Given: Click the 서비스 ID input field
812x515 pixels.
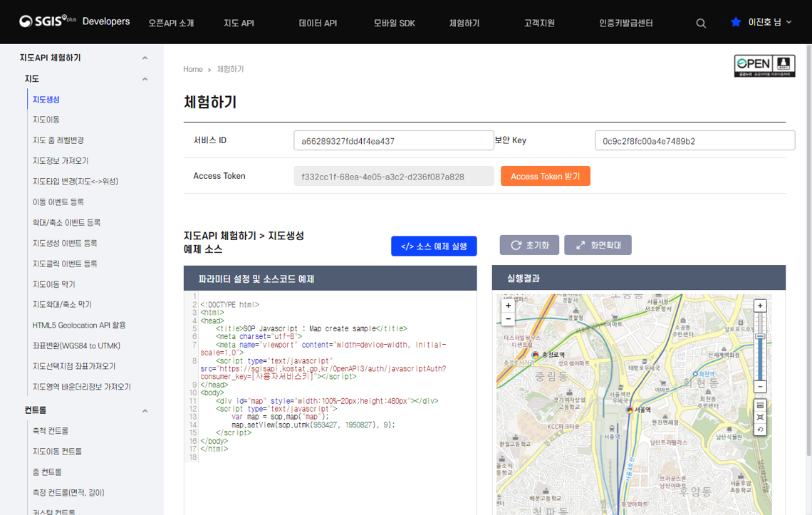Looking at the screenshot, I should point(393,140).
